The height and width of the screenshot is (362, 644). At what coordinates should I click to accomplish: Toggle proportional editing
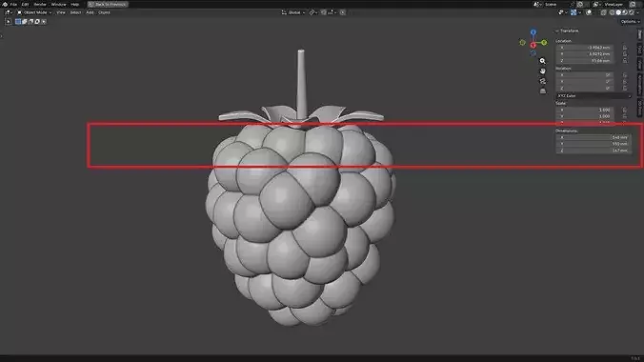(343, 12)
